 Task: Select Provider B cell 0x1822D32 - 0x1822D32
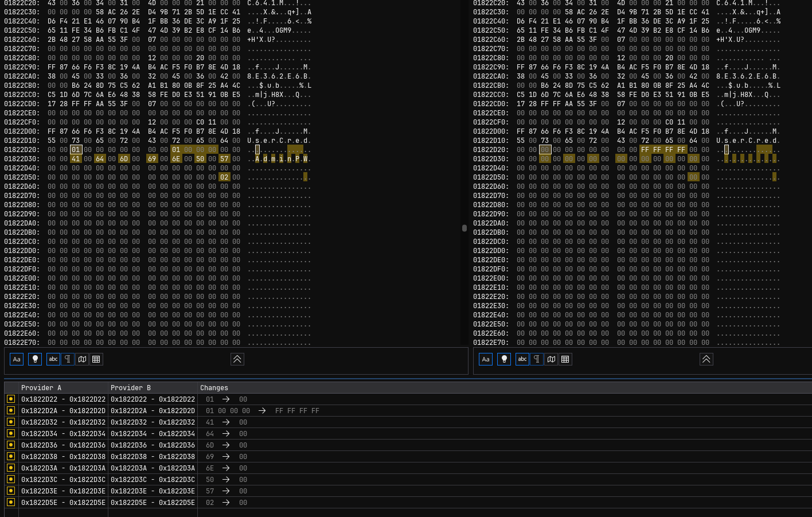point(153,422)
